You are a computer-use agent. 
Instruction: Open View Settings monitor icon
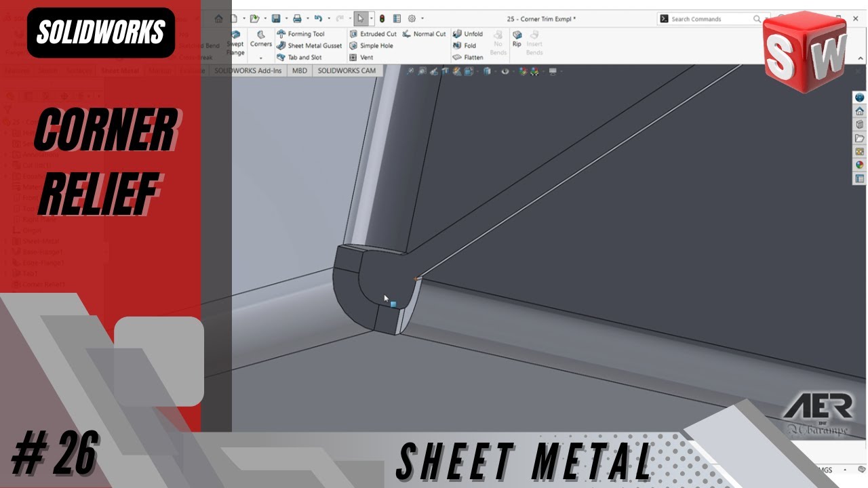pos(553,71)
